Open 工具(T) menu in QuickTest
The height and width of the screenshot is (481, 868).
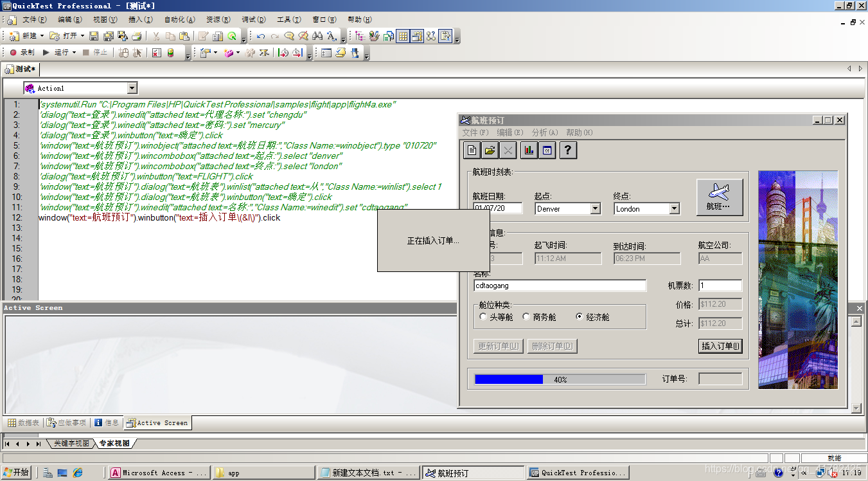point(290,20)
